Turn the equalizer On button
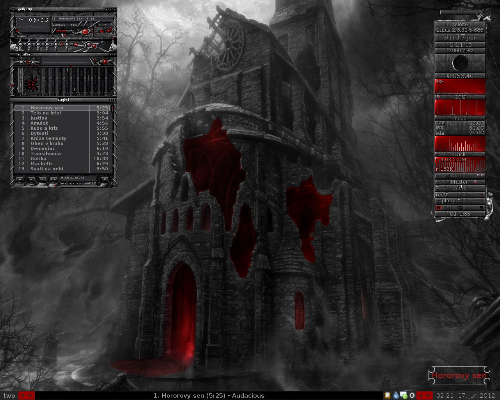 point(21,62)
